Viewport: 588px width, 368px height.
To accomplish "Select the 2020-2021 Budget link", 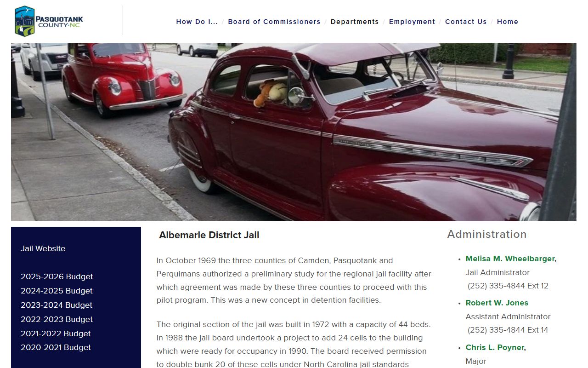I will tap(56, 347).
